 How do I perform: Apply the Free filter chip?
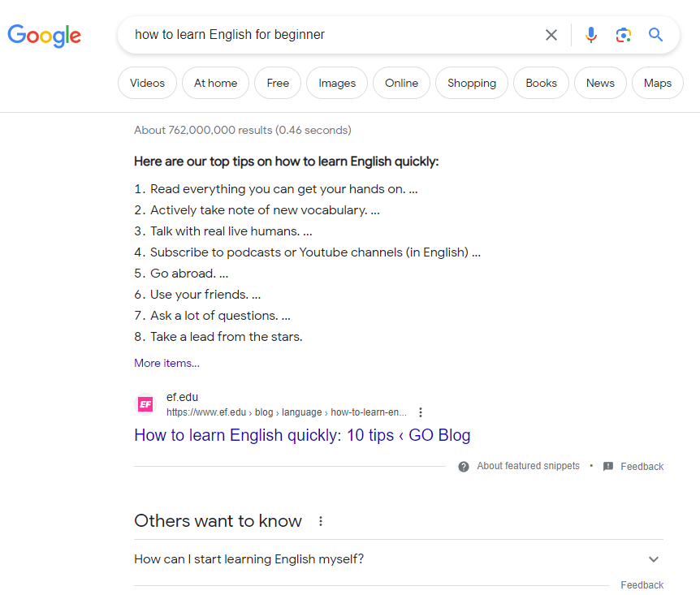tap(278, 83)
